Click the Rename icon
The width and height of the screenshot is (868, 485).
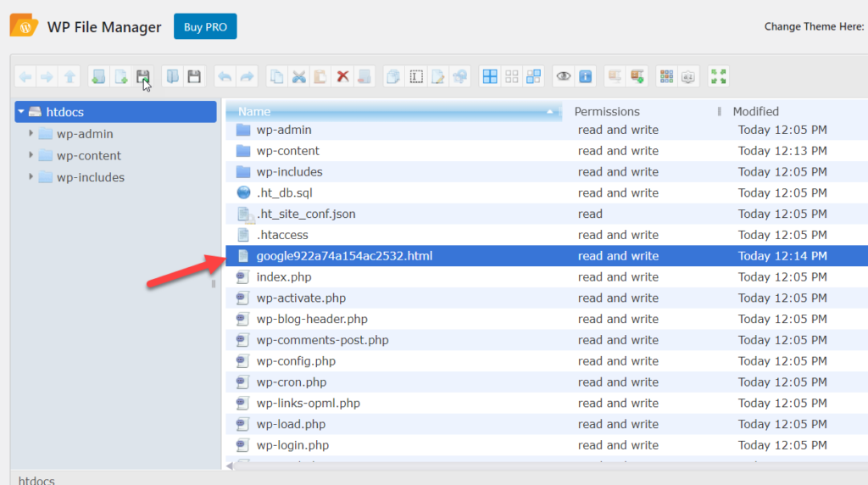[415, 76]
